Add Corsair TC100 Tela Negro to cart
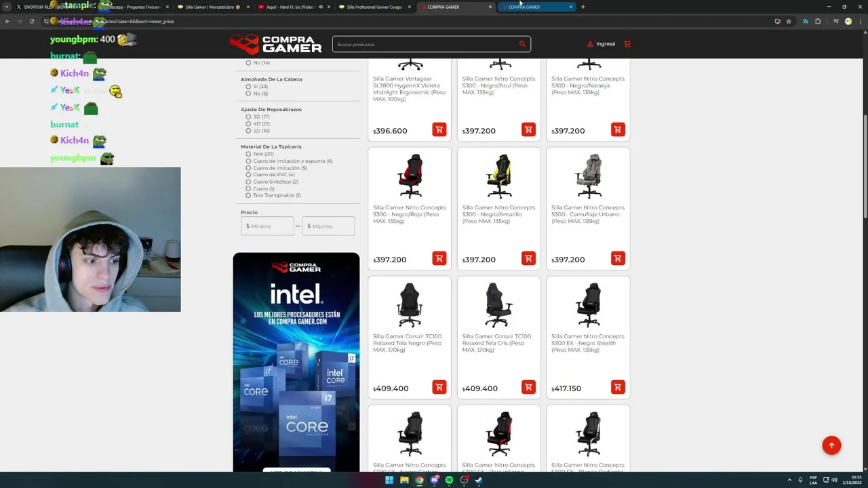Screen dimensions: 868x488 point(439,387)
